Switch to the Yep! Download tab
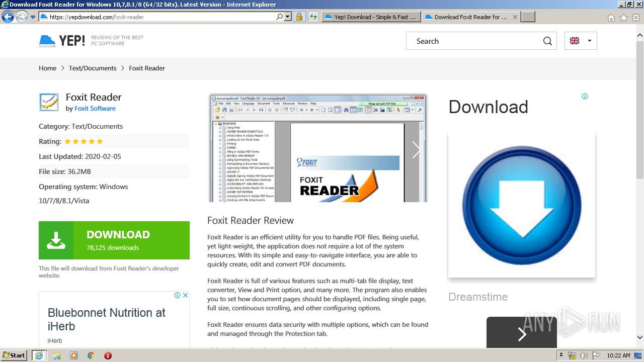 370,17
